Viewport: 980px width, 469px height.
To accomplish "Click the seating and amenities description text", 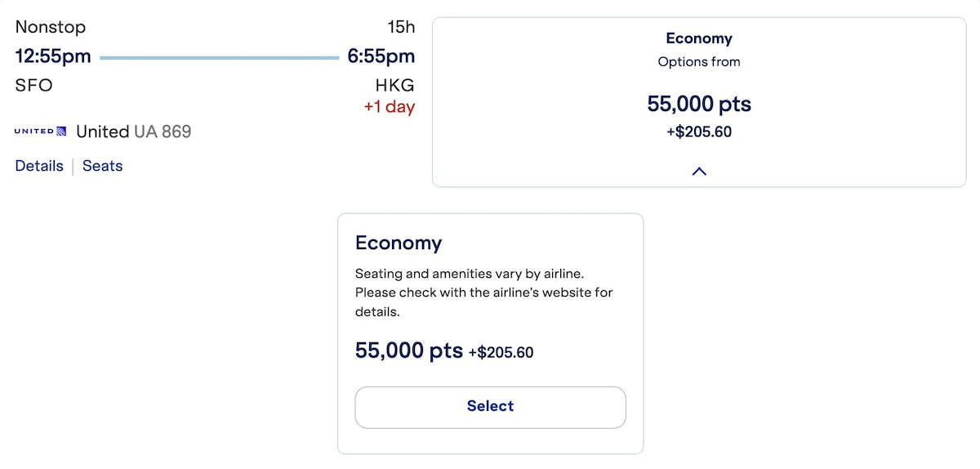I will click(483, 293).
